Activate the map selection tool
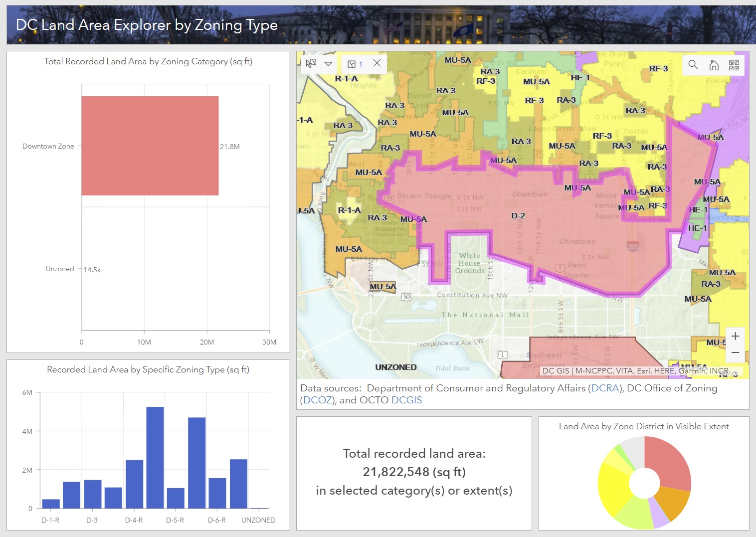 [x=311, y=63]
